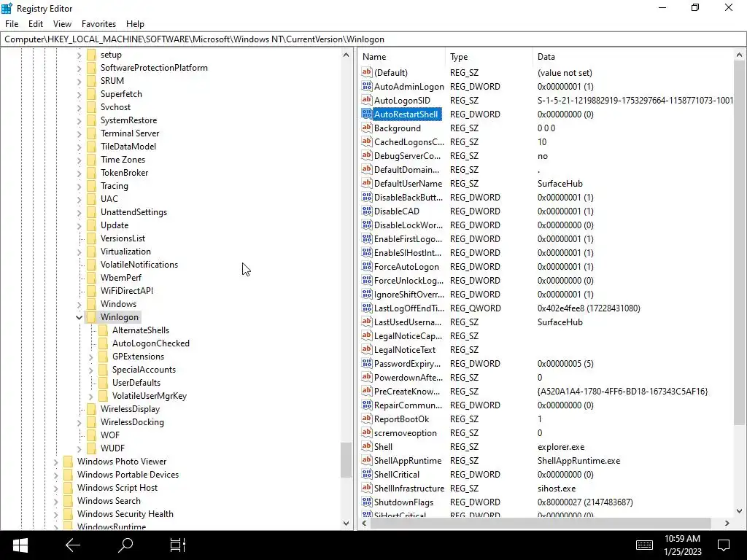Select the UserDefaults key
747x560 pixels.
tap(136, 382)
